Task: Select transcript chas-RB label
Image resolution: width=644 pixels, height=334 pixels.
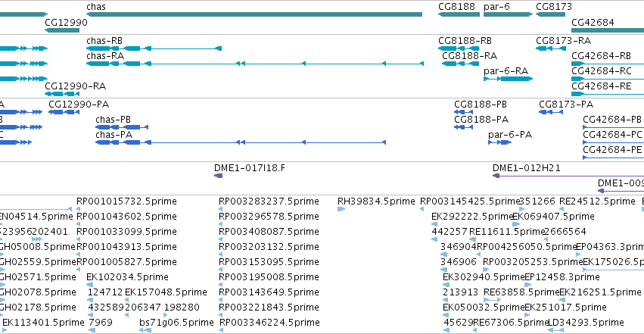Action: coord(104,41)
